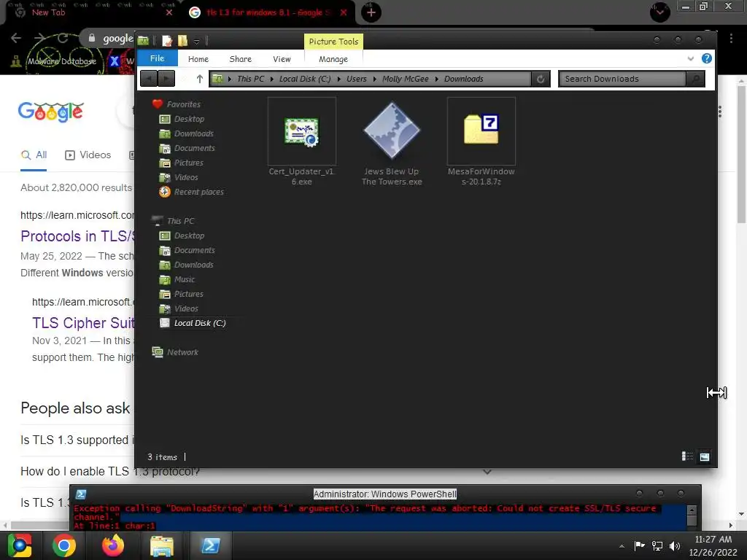The width and height of the screenshot is (747, 560).
Task: Click the Picture Tools contextual tab
Action: point(333,42)
